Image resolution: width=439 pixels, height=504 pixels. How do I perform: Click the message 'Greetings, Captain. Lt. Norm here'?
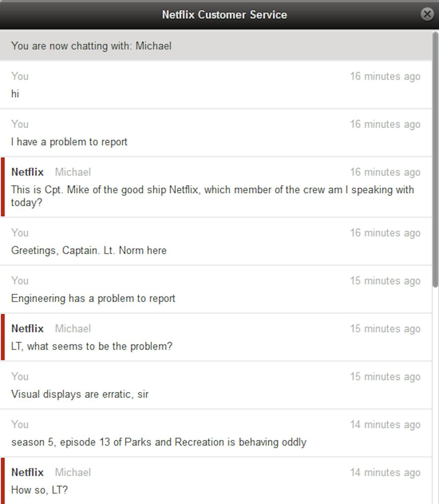[x=89, y=250]
